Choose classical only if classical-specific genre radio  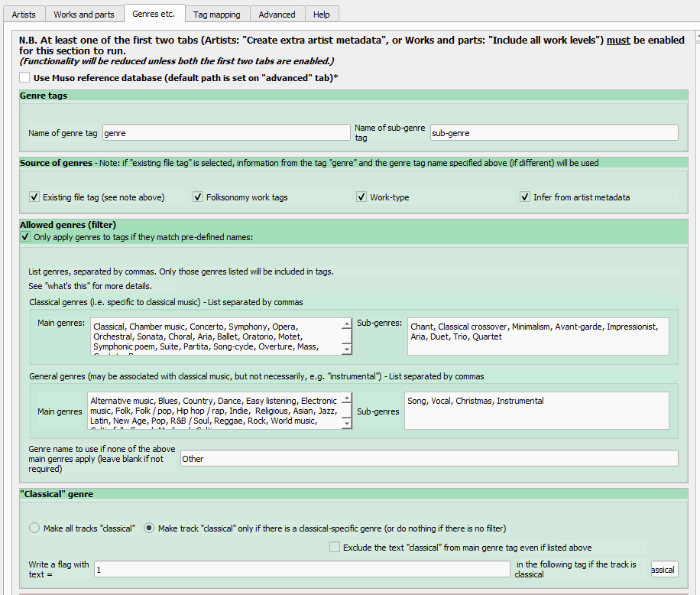[x=149, y=528]
